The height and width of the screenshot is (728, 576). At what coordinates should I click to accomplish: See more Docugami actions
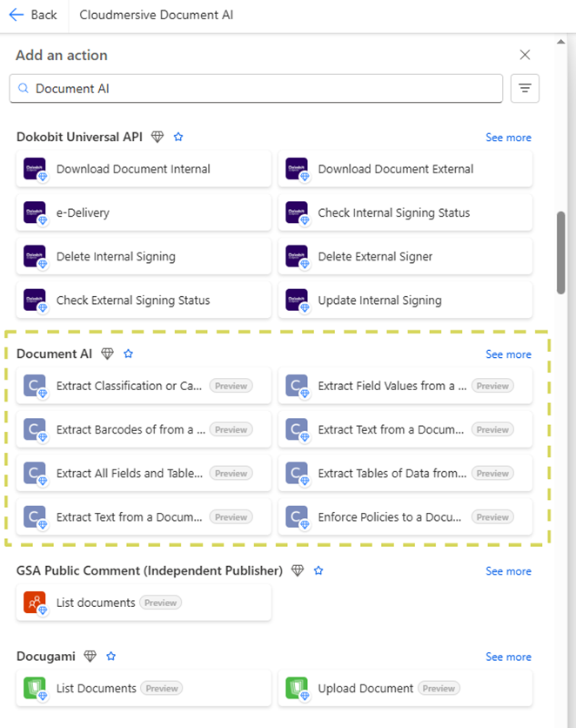click(508, 657)
